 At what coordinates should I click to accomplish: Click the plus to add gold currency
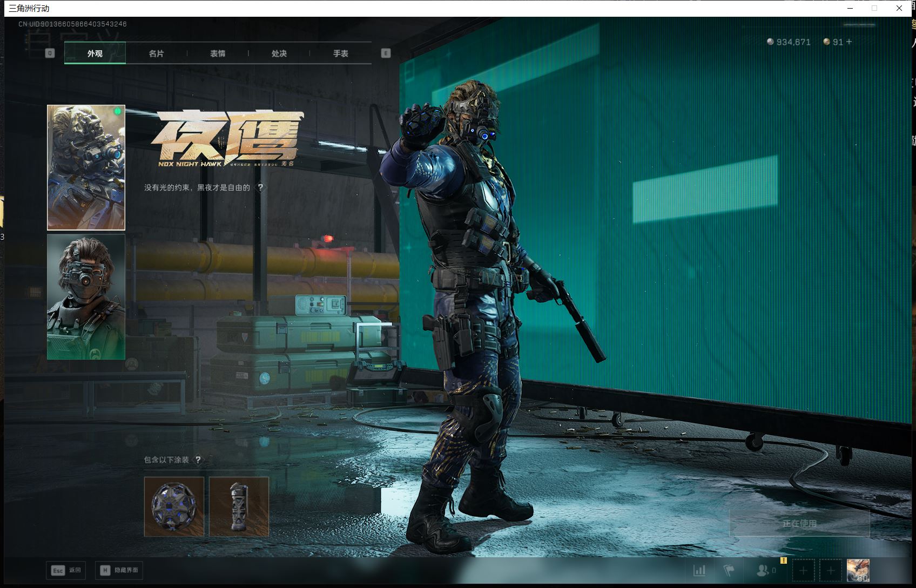pyautogui.click(x=849, y=42)
